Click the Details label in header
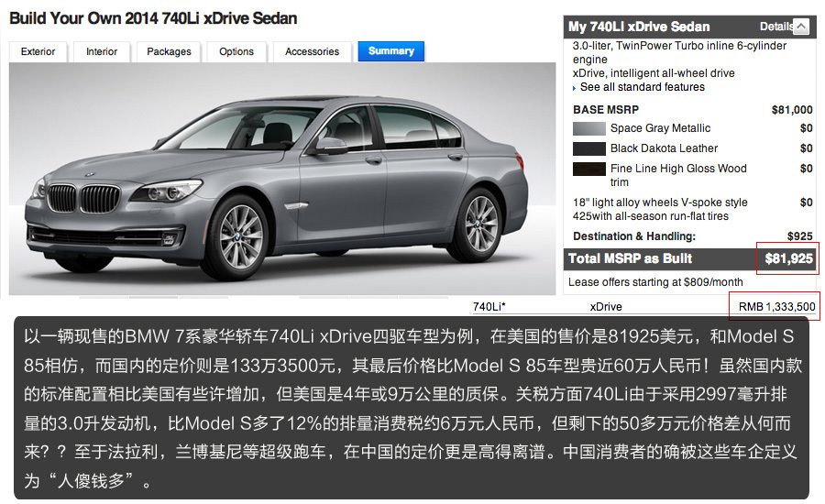 [x=776, y=27]
